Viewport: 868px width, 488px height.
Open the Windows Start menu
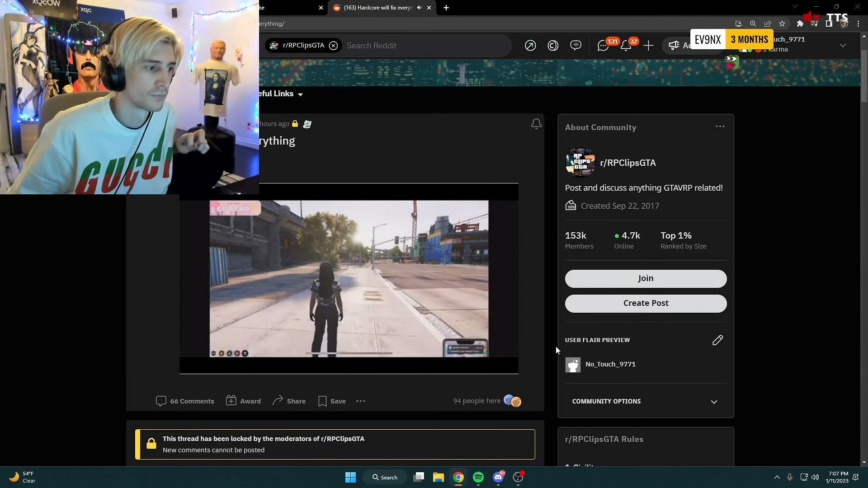click(x=350, y=477)
